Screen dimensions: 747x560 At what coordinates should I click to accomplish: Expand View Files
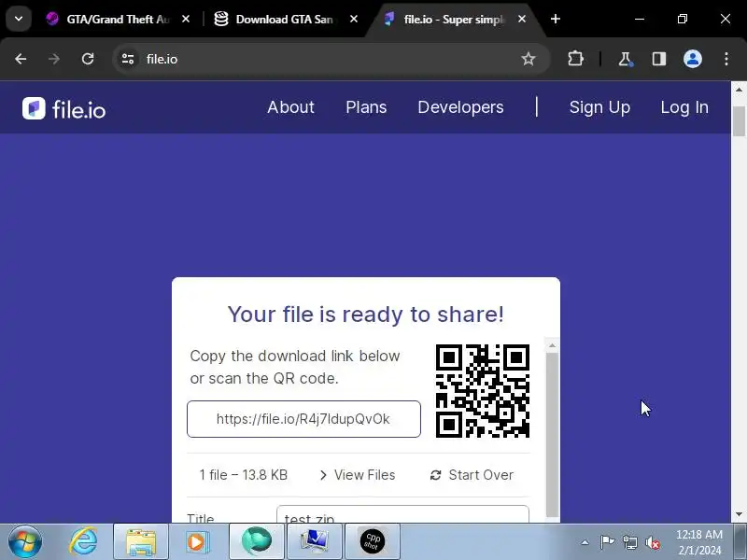coord(358,475)
